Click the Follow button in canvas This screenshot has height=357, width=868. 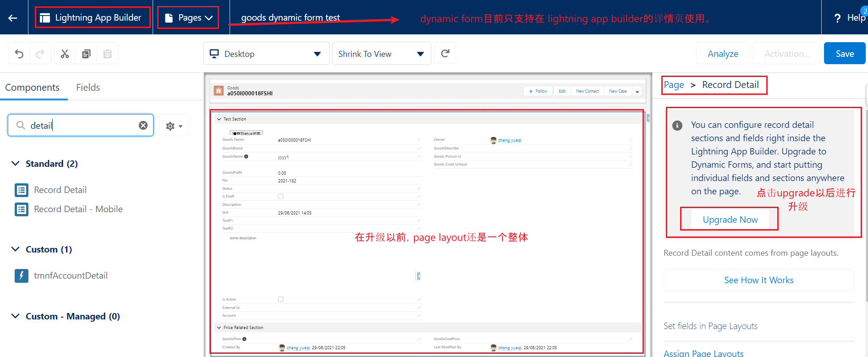pyautogui.click(x=538, y=91)
